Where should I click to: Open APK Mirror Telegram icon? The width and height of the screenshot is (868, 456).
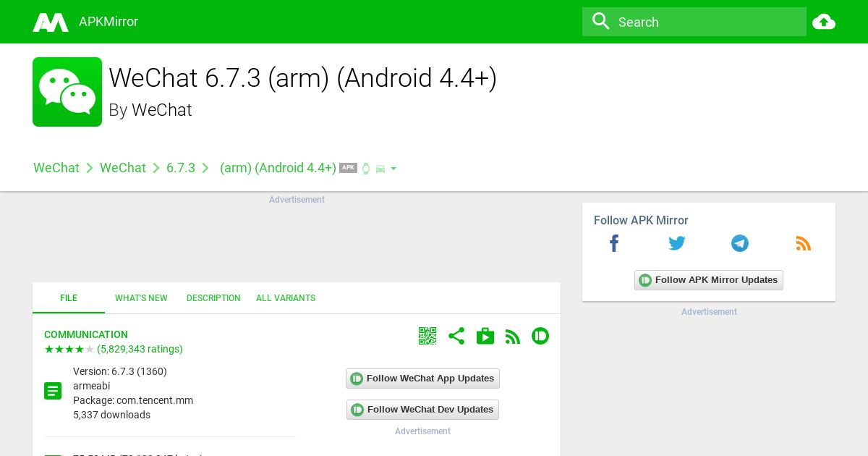tap(740, 243)
